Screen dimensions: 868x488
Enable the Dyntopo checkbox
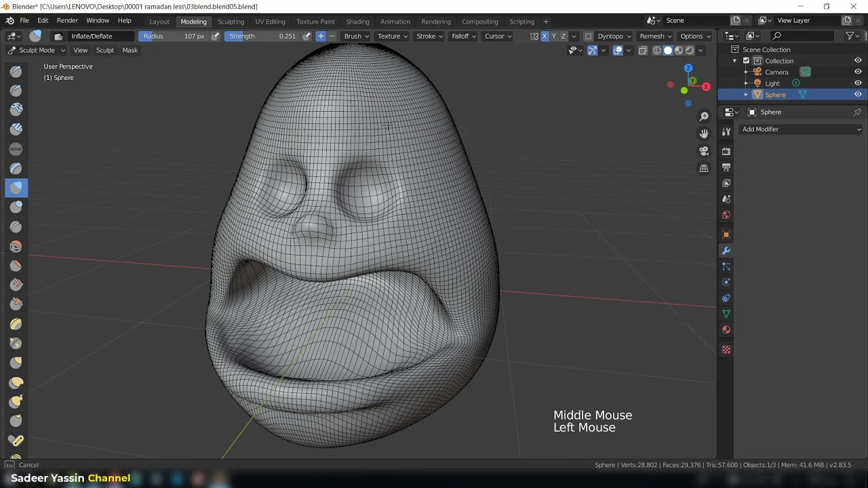pyautogui.click(x=588, y=37)
